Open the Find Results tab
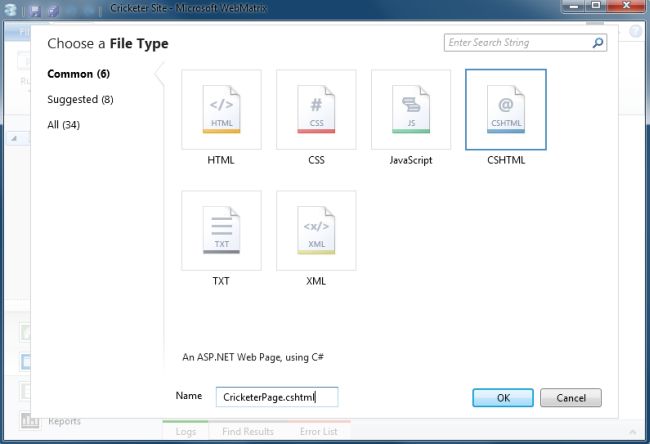The height and width of the screenshot is (444, 650). 248,432
